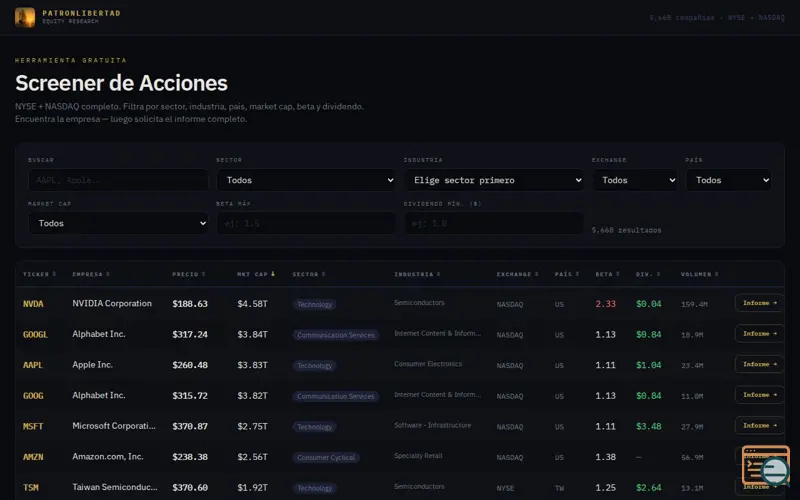Sort table by Volumen column

(x=699, y=274)
